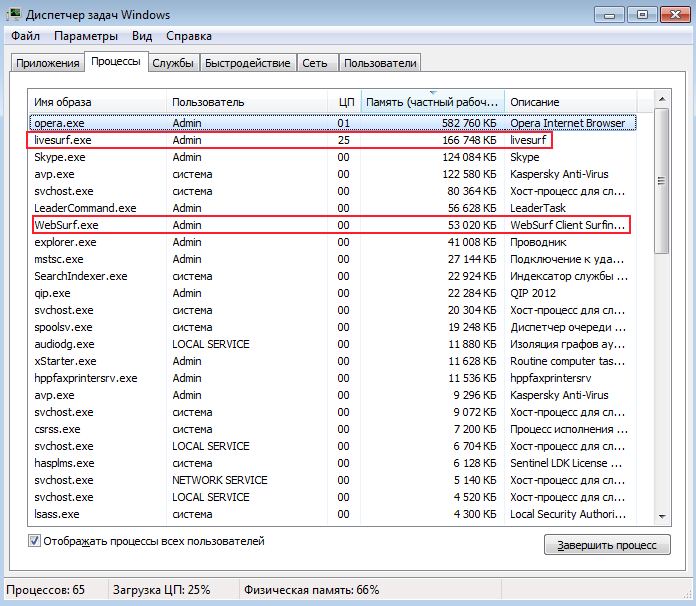
Task: Open the Вид menu
Action: pos(142,36)
